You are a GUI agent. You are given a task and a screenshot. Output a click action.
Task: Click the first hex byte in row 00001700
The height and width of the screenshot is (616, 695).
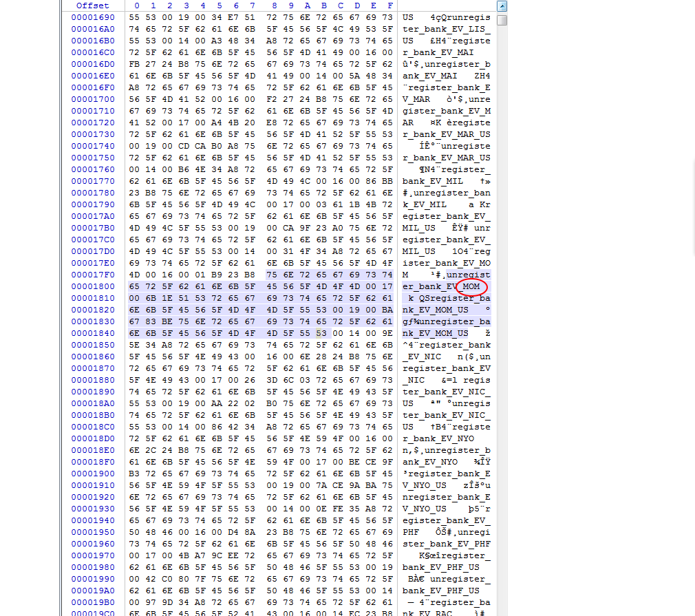133,99
